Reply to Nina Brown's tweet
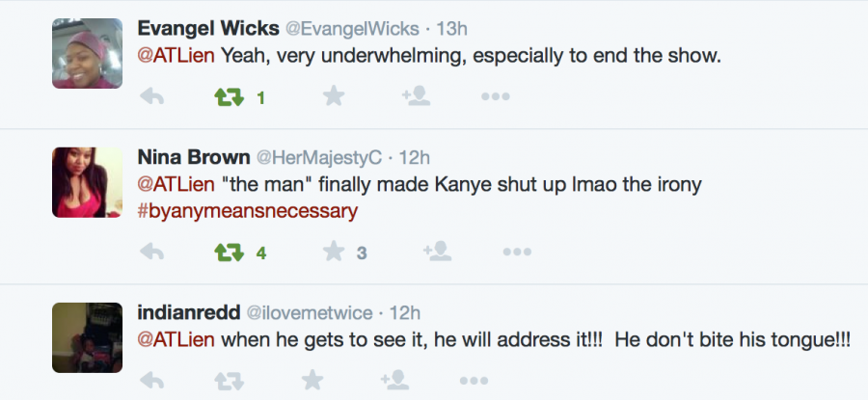The image size is (868, 400). (151, 253)
